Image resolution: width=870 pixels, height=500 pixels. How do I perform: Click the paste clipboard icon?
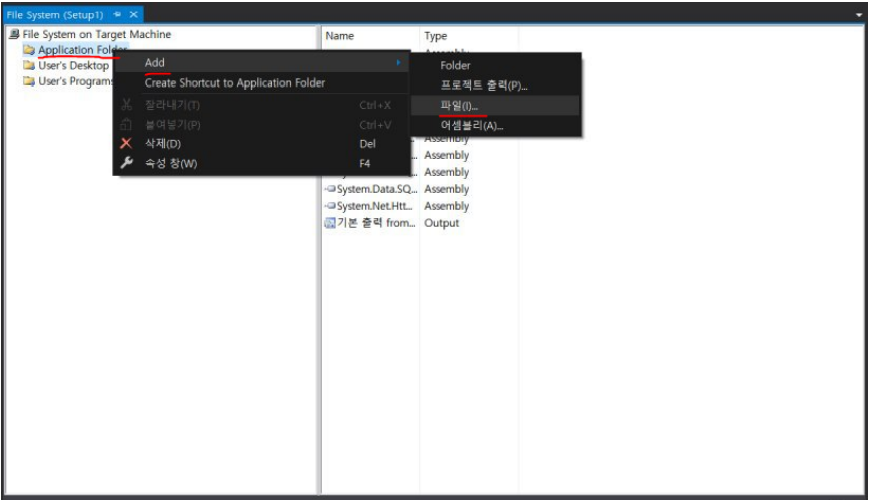[127, 124]
